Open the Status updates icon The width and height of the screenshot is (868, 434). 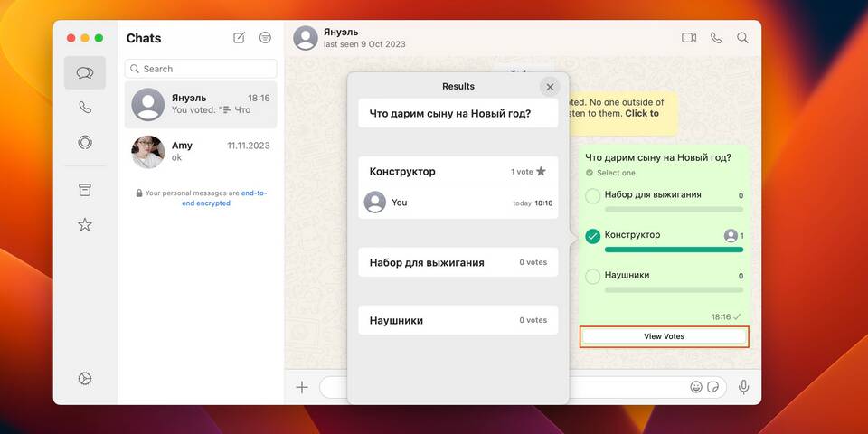85,142
